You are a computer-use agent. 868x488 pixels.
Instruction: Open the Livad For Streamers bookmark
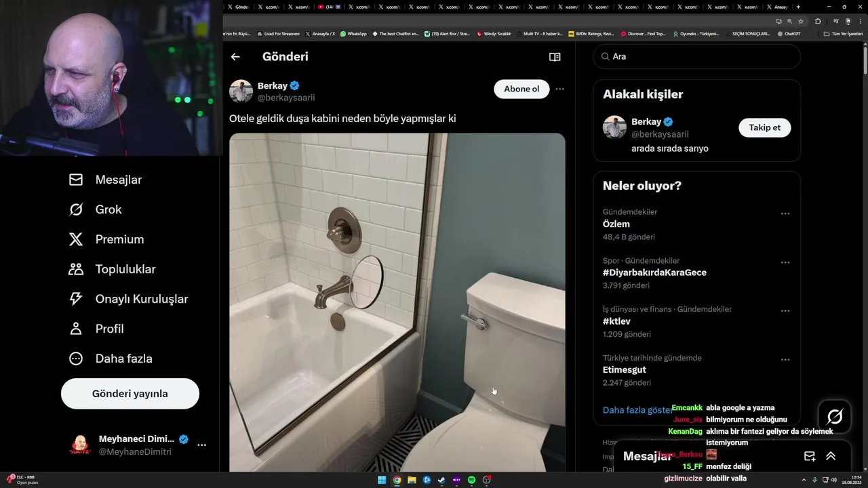point(278,34)
